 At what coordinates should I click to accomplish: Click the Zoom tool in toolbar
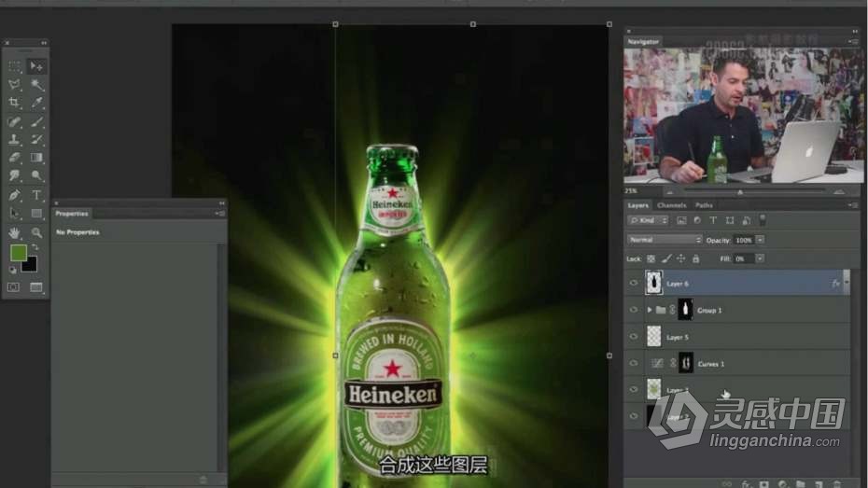[x=36, y=231]
